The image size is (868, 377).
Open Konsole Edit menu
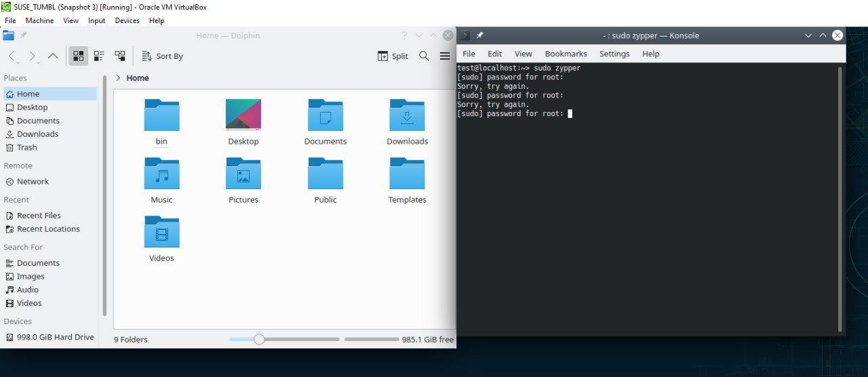click(495, 54)
